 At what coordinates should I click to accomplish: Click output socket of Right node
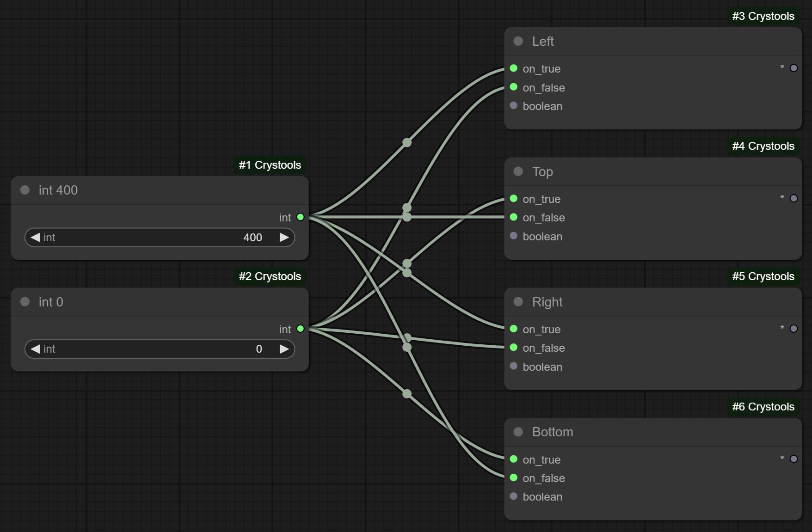pos(794,329)
